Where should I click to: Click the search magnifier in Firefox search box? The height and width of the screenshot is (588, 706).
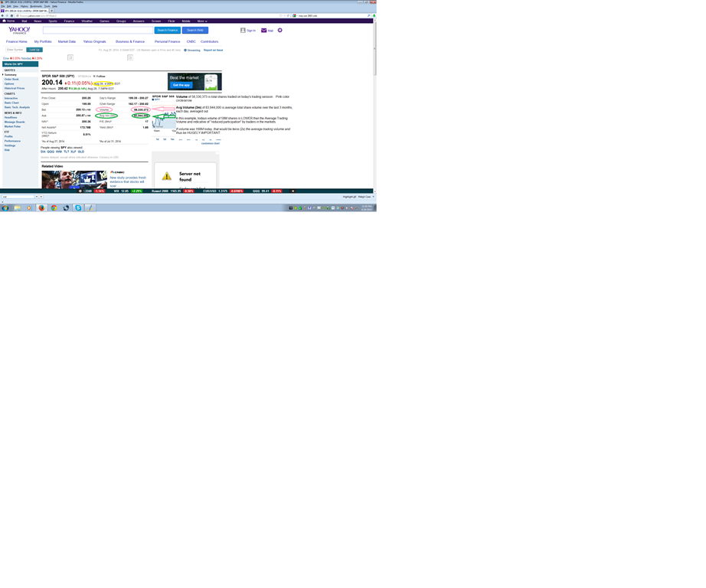(x=369, y=16)
